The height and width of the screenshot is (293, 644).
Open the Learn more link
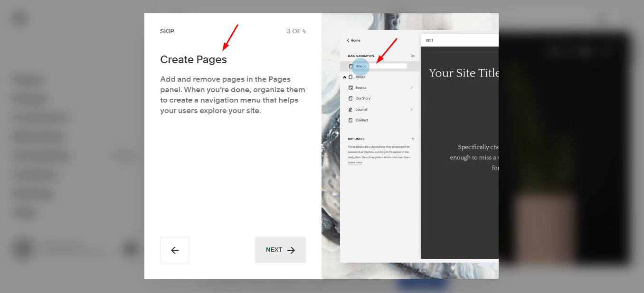355,162
